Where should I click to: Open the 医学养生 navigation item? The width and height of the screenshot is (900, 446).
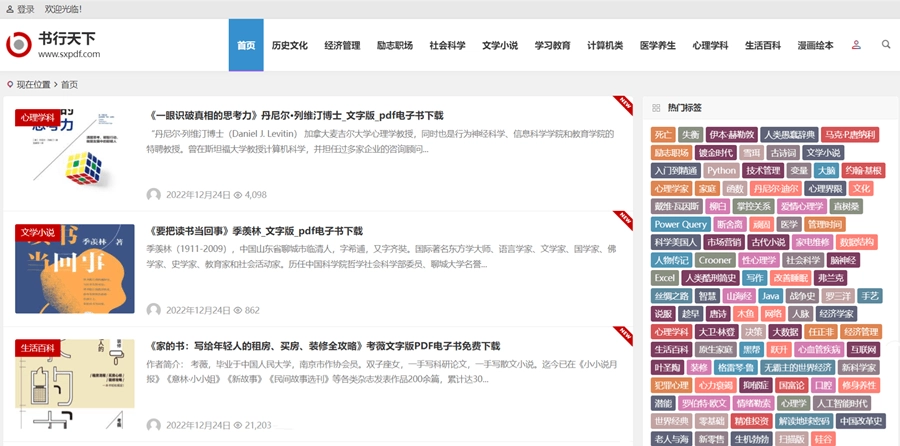658,45
